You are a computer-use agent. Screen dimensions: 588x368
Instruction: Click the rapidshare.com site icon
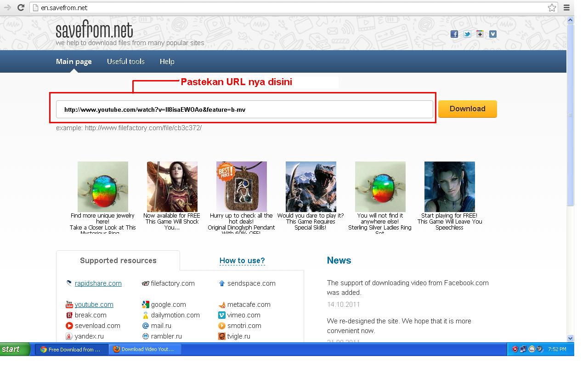[69, 283]
